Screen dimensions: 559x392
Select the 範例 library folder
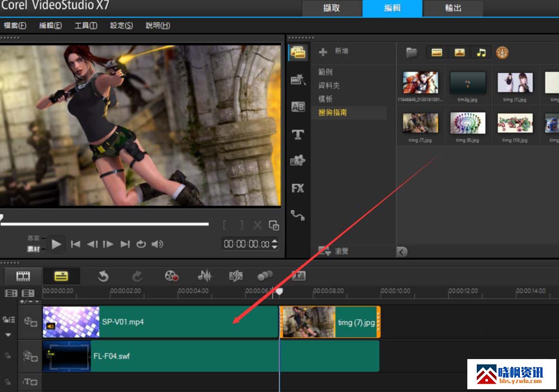(325, 72)
